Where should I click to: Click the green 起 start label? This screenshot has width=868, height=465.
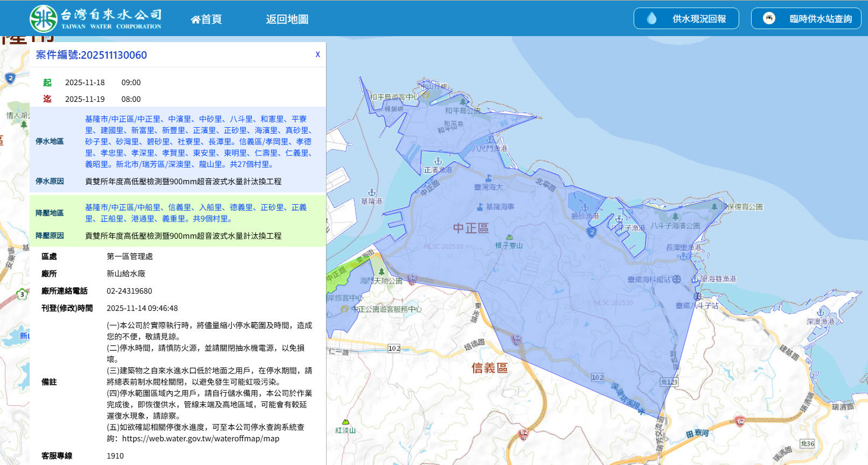[47, 82]
